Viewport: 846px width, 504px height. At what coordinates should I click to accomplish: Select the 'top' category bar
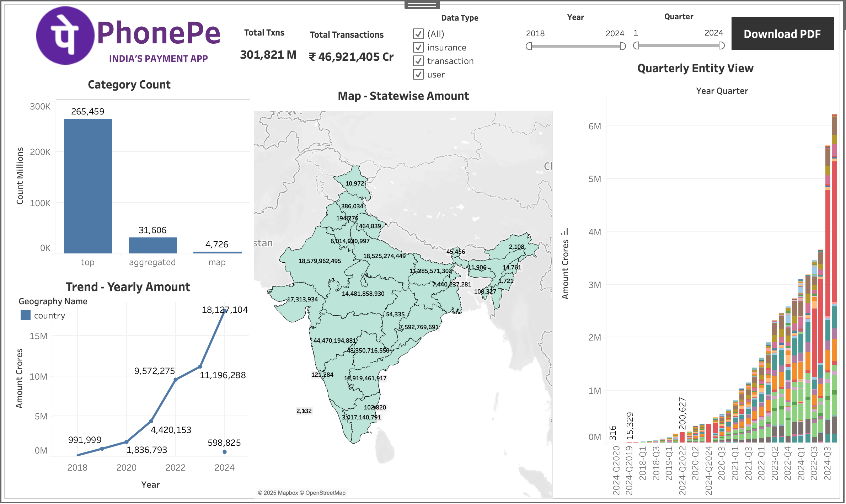click(88, 186)
